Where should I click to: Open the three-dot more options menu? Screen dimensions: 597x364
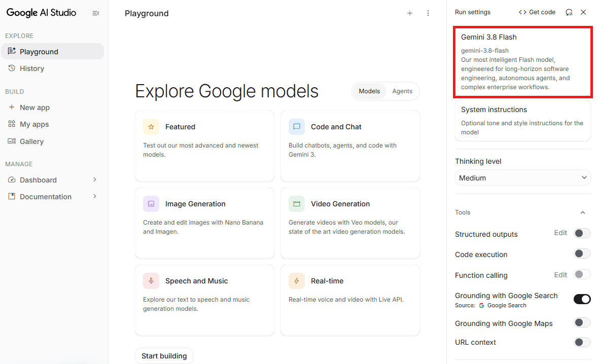428,13
